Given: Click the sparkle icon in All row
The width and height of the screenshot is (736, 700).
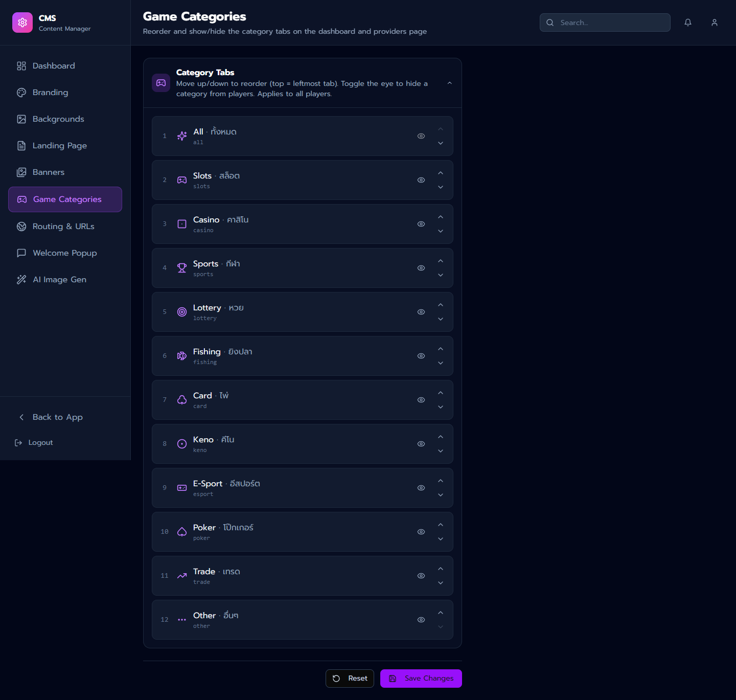Looking at the screenshot, I should [x=182, y=136].
